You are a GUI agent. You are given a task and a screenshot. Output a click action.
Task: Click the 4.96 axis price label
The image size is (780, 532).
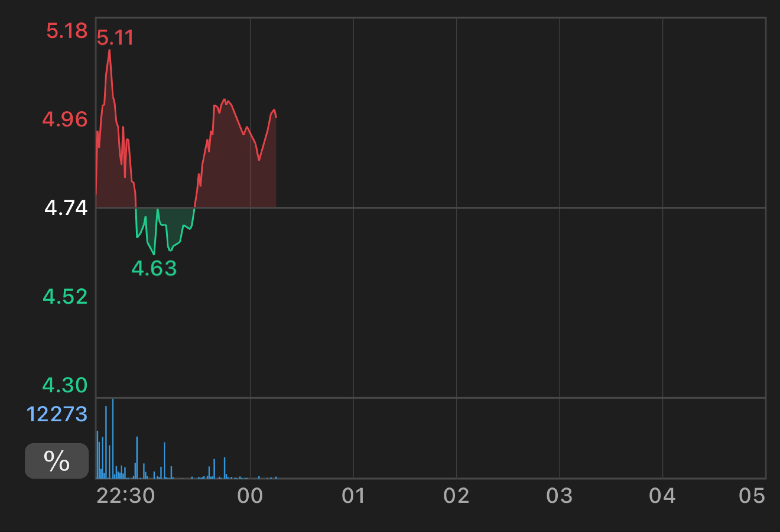click(65, 119)
